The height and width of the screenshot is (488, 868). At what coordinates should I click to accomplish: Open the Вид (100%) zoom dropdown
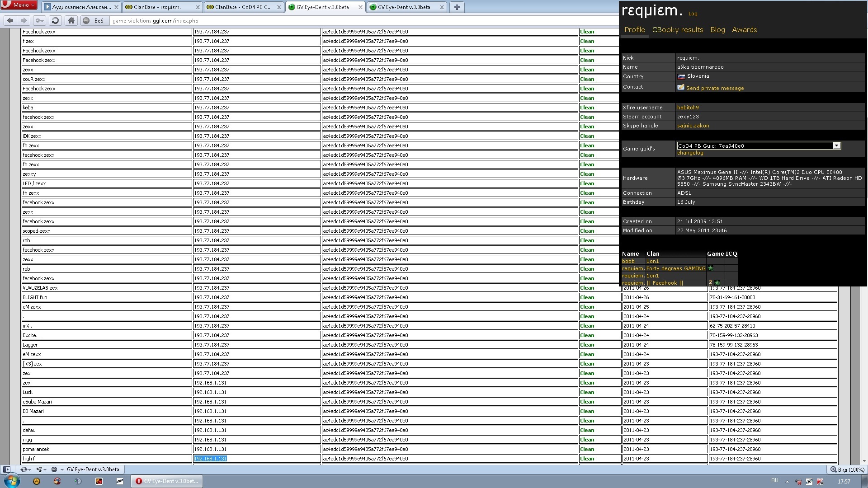848,469
